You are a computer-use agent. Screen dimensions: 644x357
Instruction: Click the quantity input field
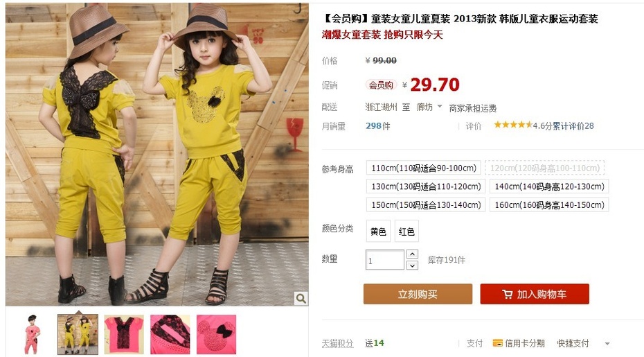click(x=385, y=260)
